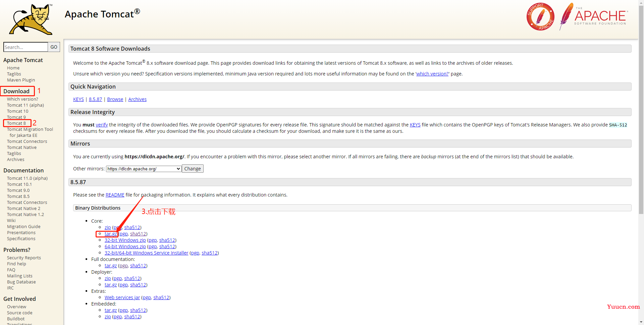This screenshot has width=644, height=325.
Task: Click the Apache Tomcat cat logo
Action: click(x=31, y=19)
